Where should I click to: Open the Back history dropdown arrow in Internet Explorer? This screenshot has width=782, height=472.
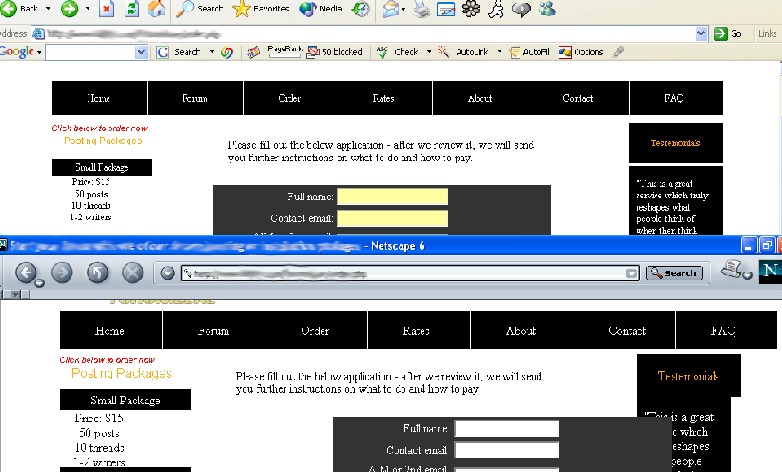(48, 8)
